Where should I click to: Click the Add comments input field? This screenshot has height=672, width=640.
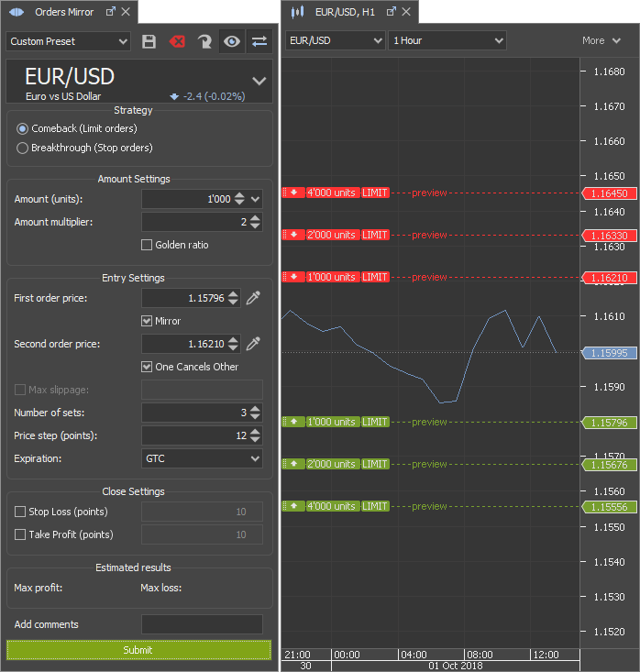click(202, 624)
